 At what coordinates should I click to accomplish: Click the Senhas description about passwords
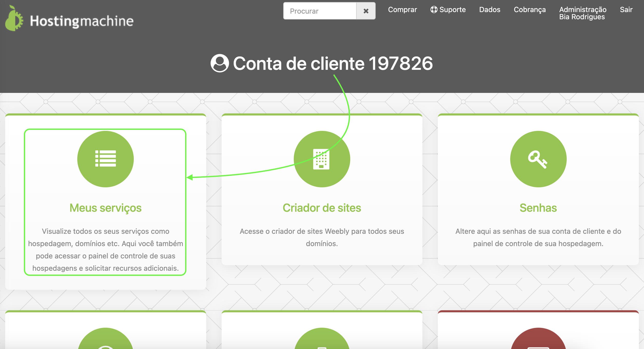[x=538, y=237]
